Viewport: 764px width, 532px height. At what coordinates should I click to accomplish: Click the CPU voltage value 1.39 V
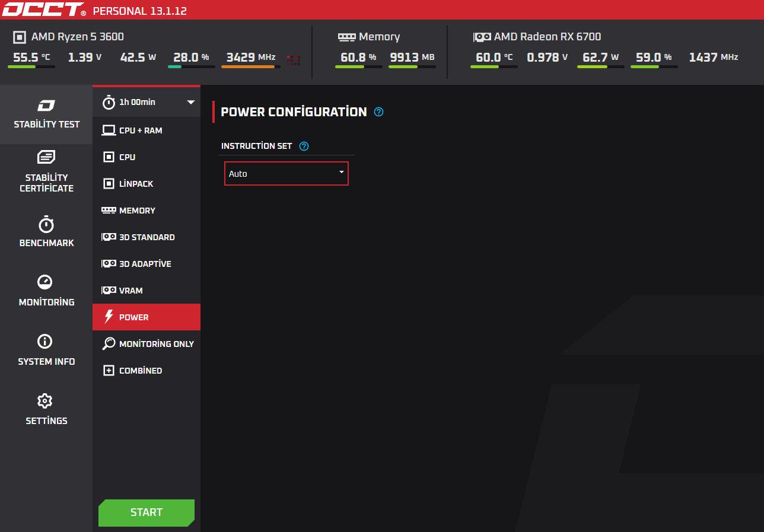[85, 58]
